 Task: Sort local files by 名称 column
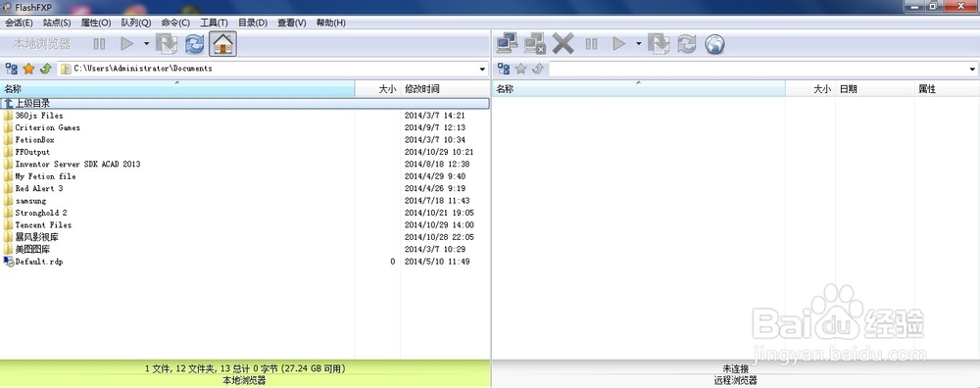[177, 89]
